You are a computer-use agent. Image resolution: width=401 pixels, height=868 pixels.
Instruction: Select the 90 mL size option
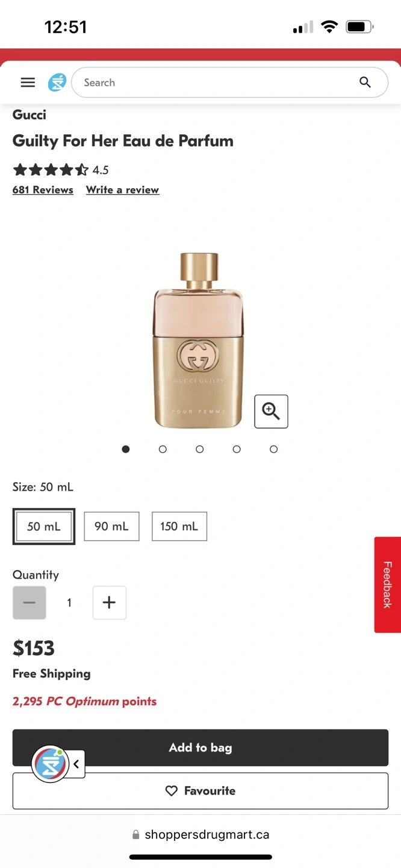pyautogui.click(x=111, y=526)
